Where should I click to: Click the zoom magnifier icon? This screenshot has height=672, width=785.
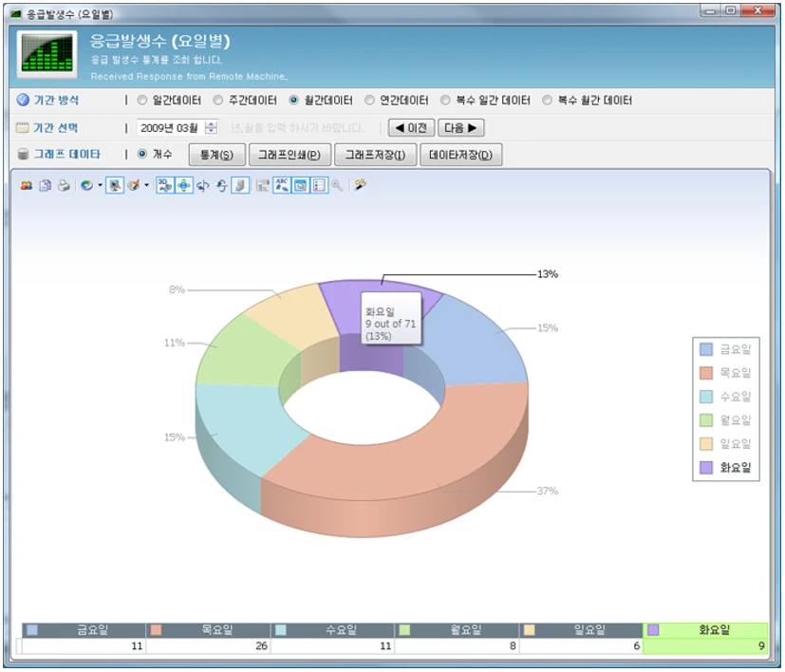click(337, 186)
